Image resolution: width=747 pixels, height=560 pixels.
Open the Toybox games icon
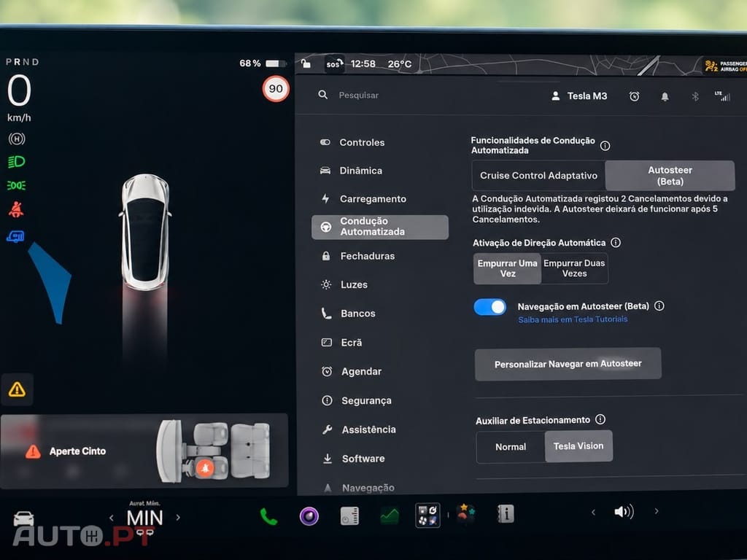coord(465,513)
